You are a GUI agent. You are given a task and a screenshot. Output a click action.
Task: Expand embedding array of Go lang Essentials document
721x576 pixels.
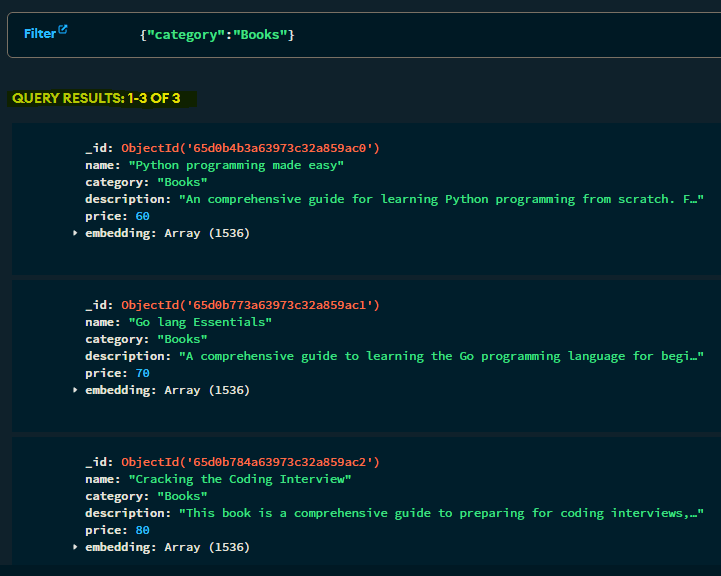(76, 390)
